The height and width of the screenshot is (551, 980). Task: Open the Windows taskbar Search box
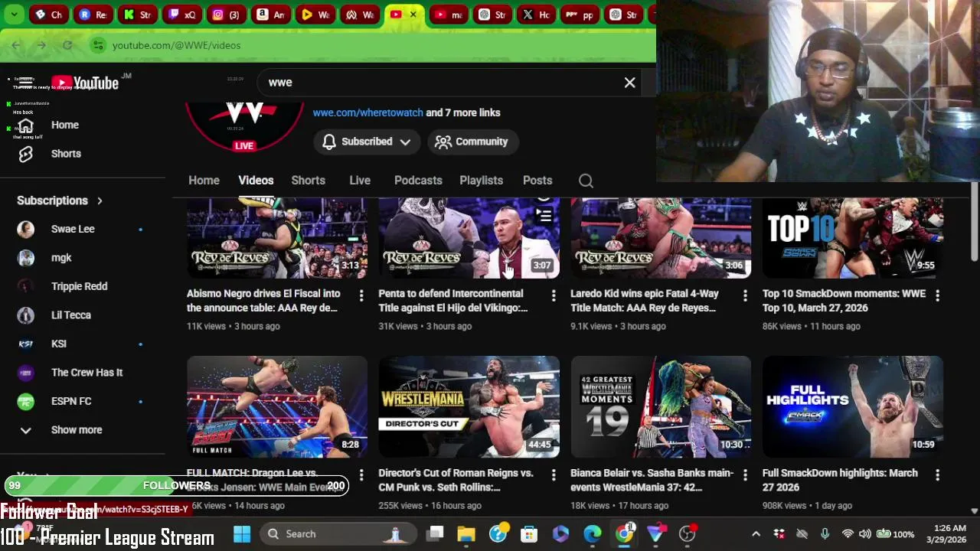point(337,533)
